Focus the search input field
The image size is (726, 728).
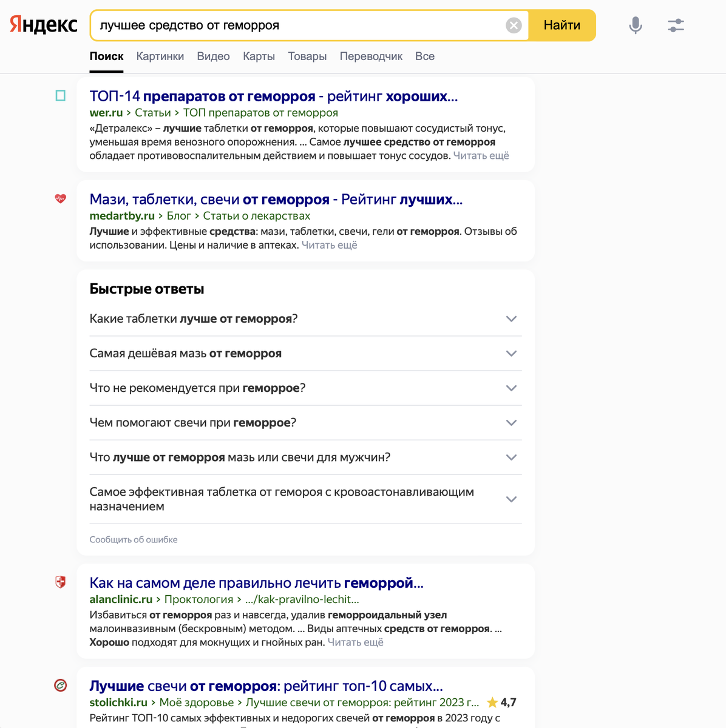pos(300,25)
